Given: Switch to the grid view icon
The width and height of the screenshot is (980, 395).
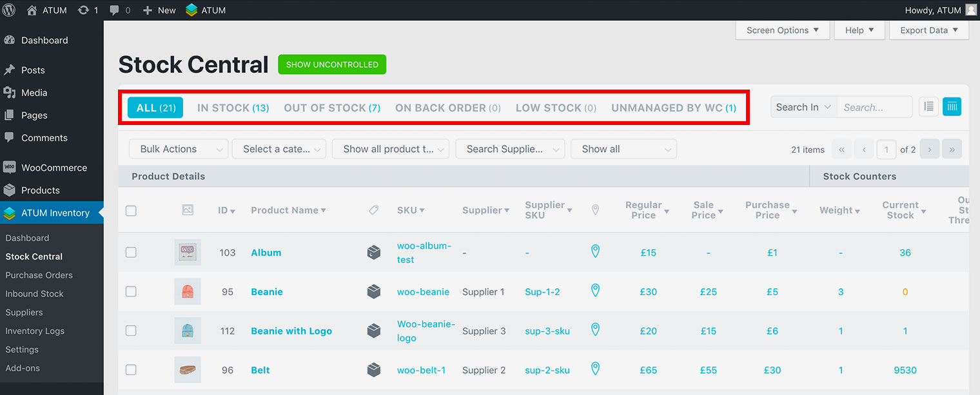Looking at the screenshot, I should [952, 107].
